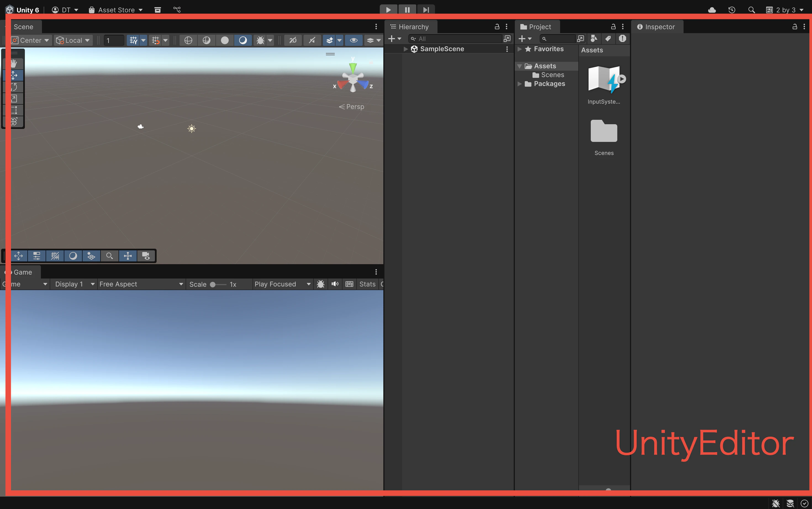
Task: Open Unity Cloud services icon
Action: click(712, 10)
